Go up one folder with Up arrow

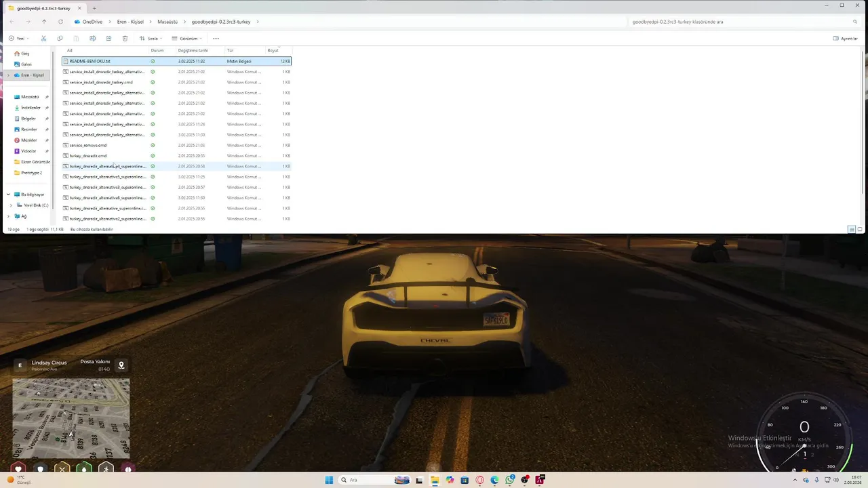(x=44, y=22)
